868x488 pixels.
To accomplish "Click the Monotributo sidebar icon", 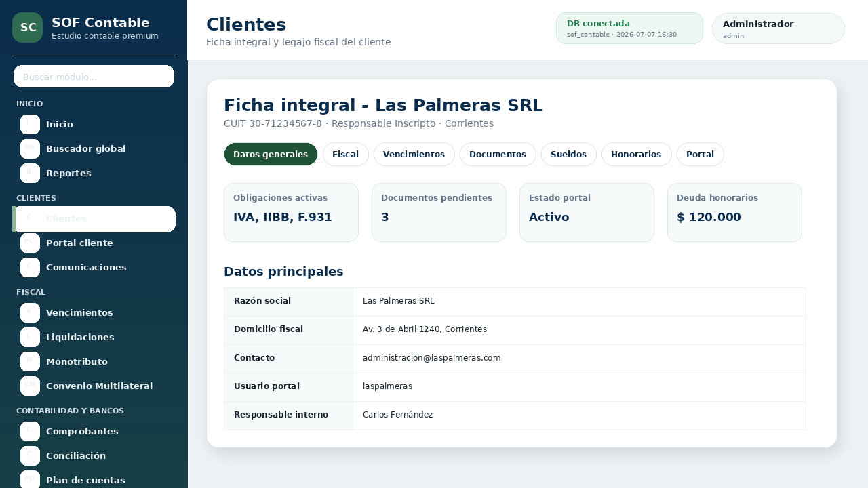I will pyautogui.click(x=30, y=362).
